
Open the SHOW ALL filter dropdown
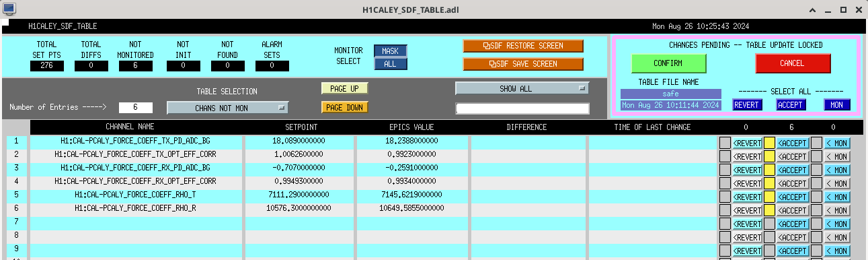[x=522, y=88]
